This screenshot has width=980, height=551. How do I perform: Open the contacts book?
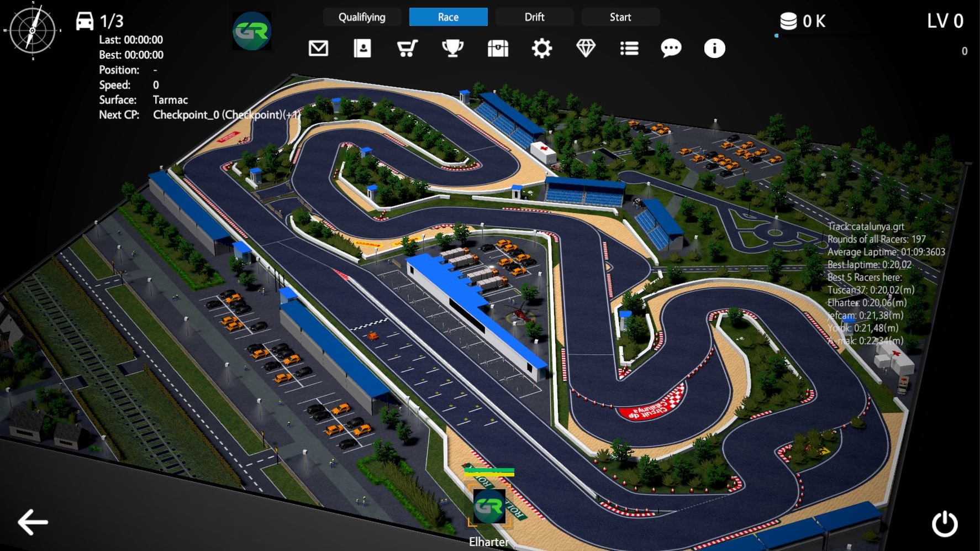point(363,48)
